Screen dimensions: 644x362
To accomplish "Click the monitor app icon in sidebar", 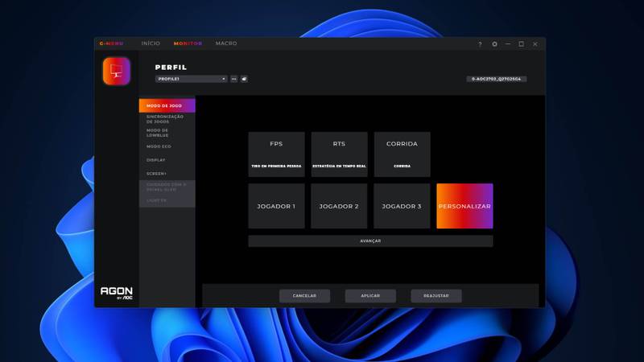I will (x=117, y=71).
